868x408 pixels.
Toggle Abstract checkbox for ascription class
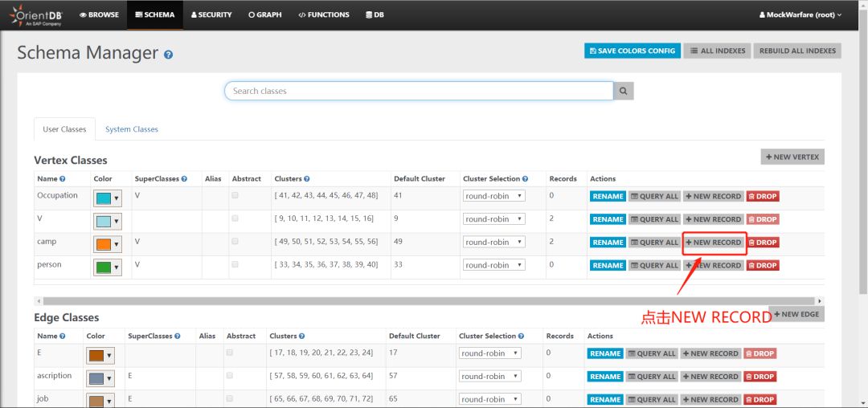230,375
